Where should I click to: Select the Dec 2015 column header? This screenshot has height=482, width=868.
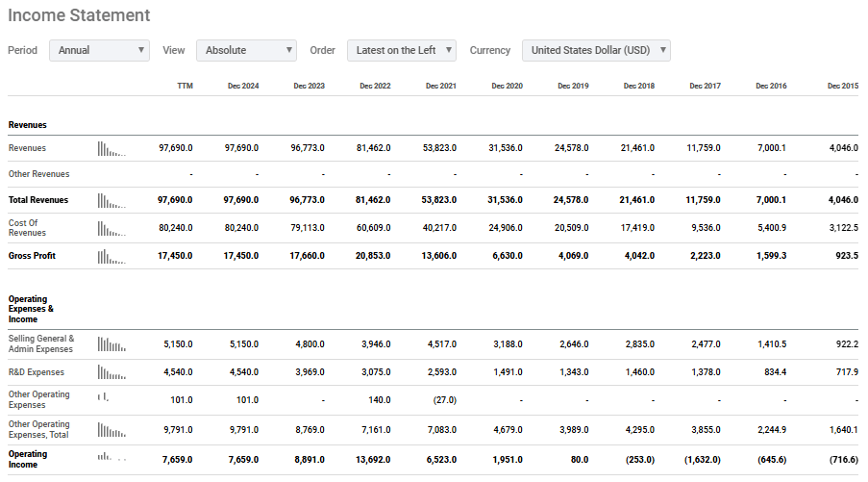(843, 86)
